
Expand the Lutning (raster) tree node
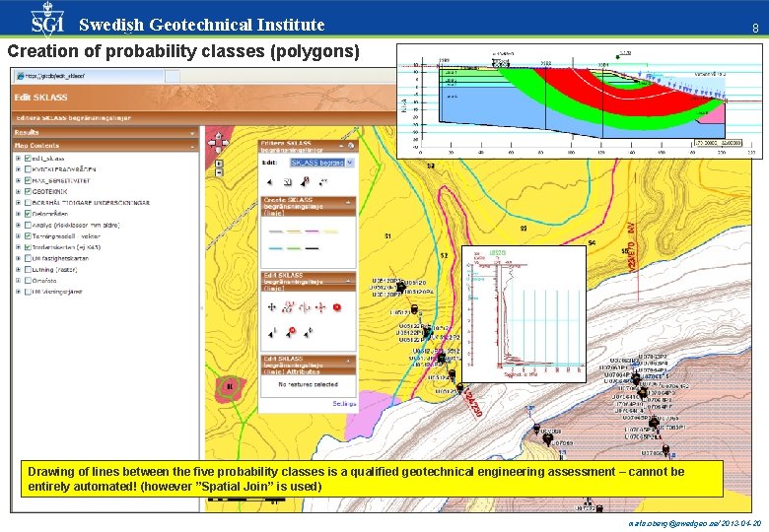[18, 269]
